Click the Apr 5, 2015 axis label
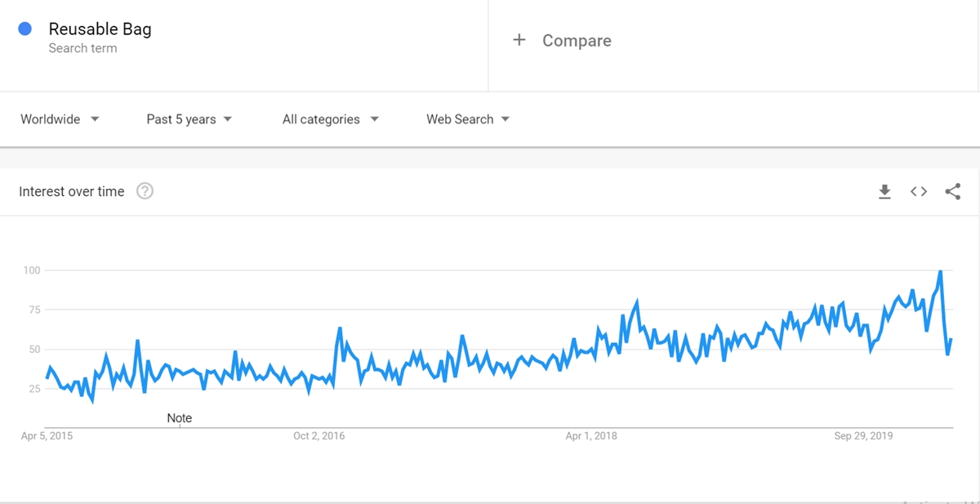This screenshot has height=504, width=980. click(x=47, y=436)
